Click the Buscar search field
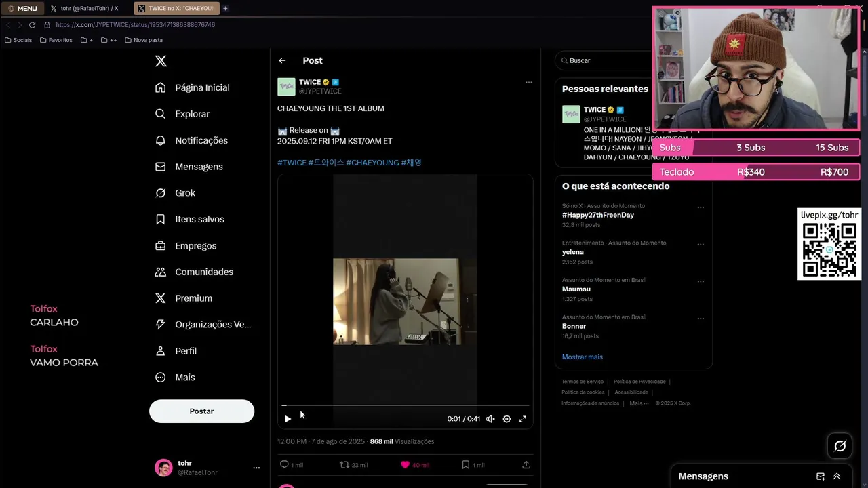 point(604,60)
